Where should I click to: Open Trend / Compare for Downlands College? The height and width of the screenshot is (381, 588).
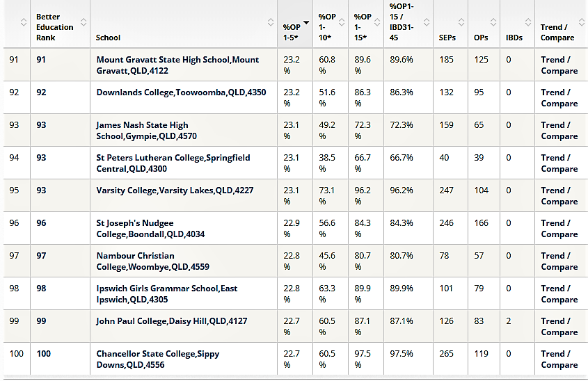pyautogui.click(x=559, y=98)
